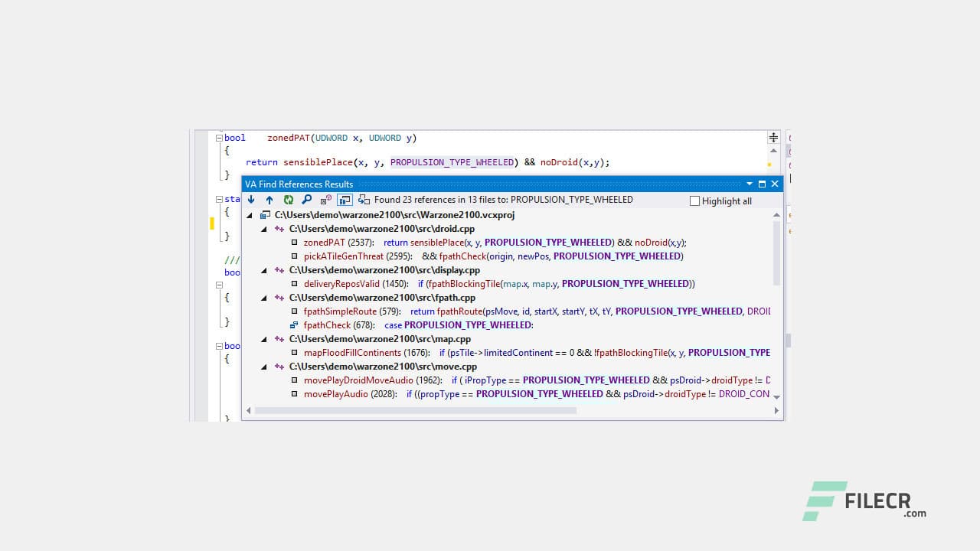Screen dimensions: 980x551
Task: Toggle the stop-on-comment search option icon
Action: [325, 200]
